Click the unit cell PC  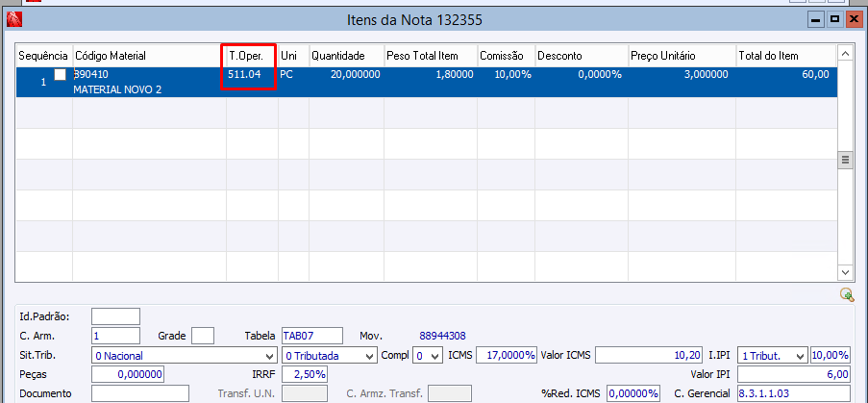(286, 74)
